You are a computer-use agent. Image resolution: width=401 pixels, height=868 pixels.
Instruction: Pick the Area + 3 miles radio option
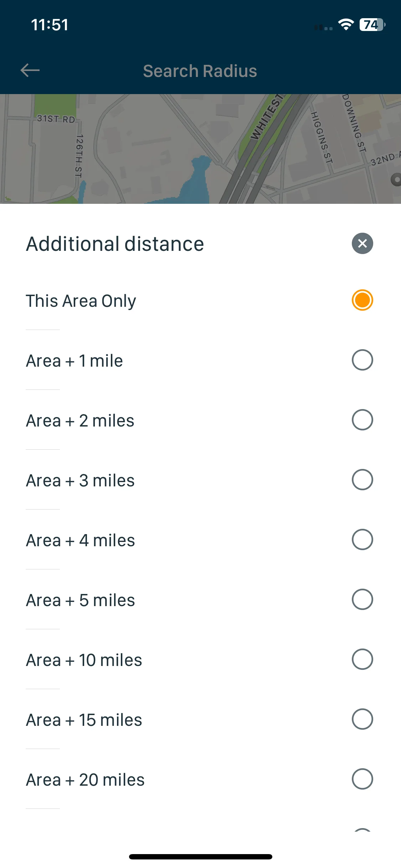pyautogui.click(x=362, y=480)
